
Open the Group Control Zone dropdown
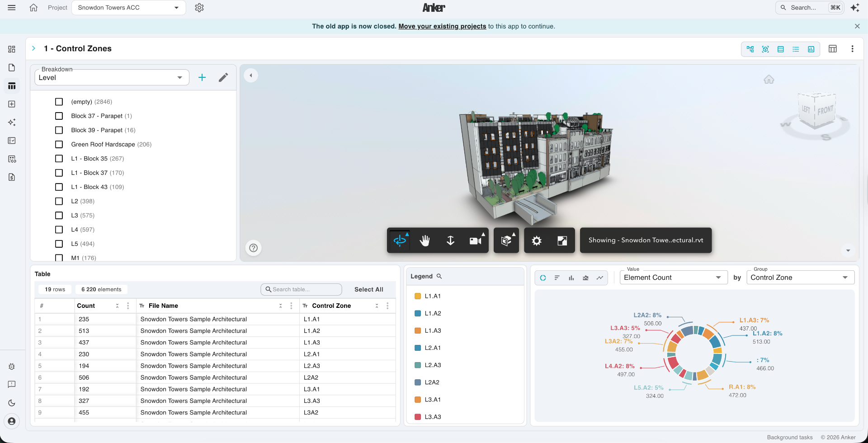click(800, 278)
